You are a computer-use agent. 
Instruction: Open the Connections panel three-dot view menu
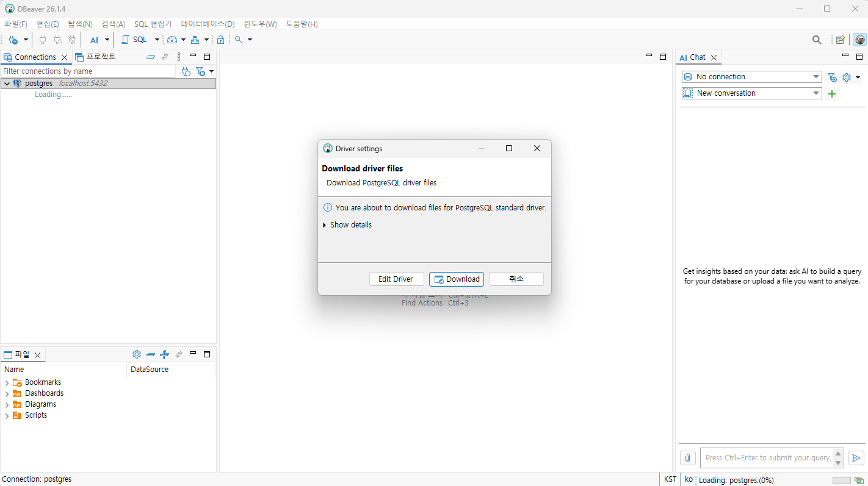coord(179,57)
